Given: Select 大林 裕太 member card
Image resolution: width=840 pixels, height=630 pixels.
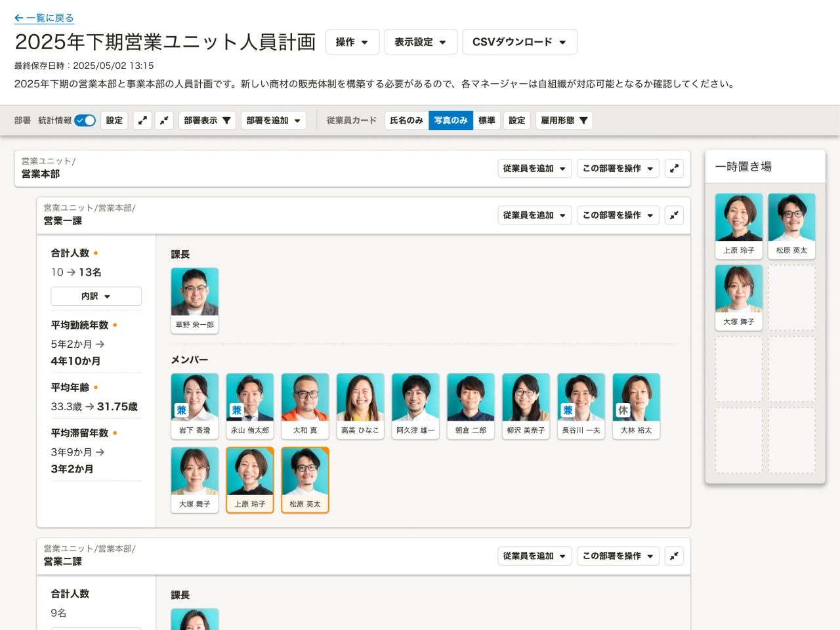Looking at the screenshot, I should coord(636,406).
